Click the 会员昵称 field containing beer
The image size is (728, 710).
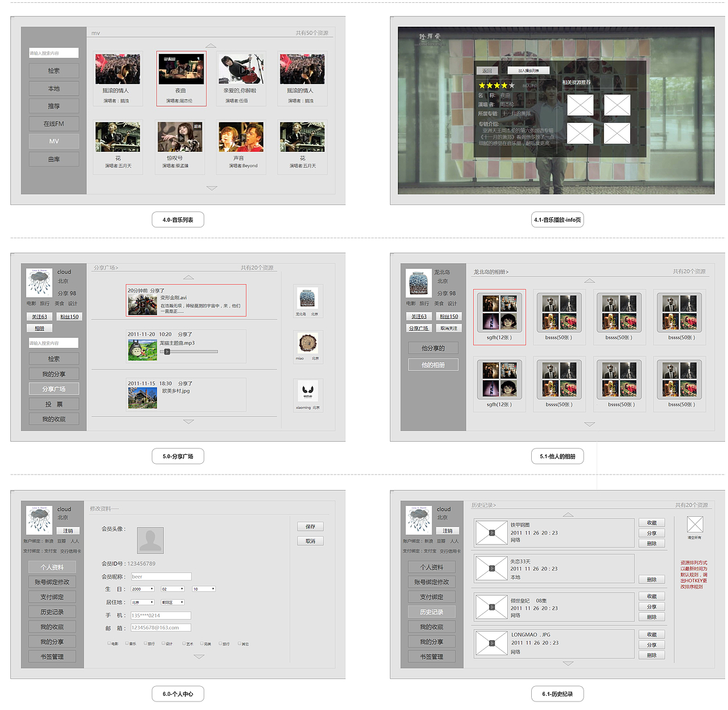161,576
